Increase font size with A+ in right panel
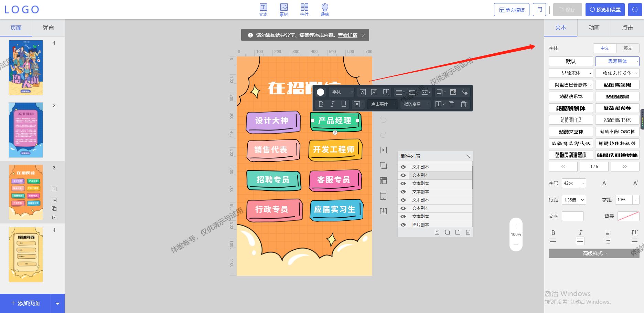Screen dimensions: 644x313 pos(635,183)
